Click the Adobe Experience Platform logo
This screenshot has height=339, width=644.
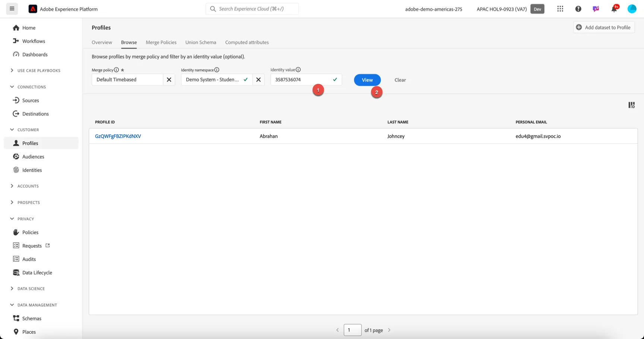coord(33,9)
